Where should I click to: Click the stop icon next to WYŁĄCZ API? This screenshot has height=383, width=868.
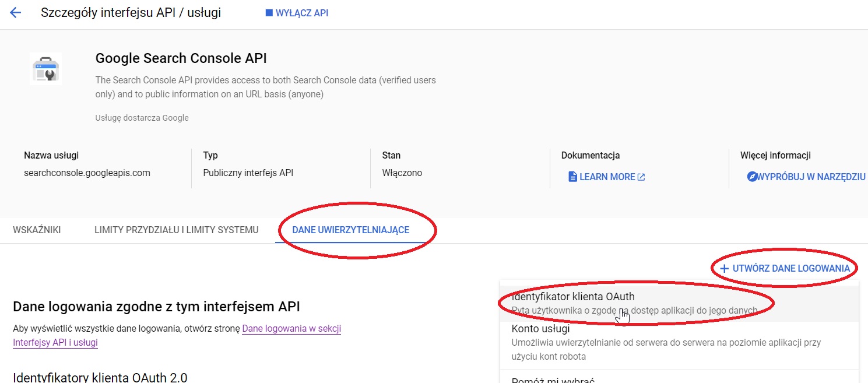tap(268, 13)
